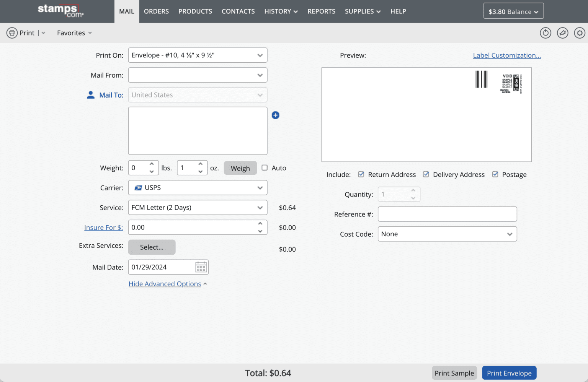The width and height of the screenshot is (588, 382).
Task: Open the settings gear icon
Action: click(x=580, y=33)
